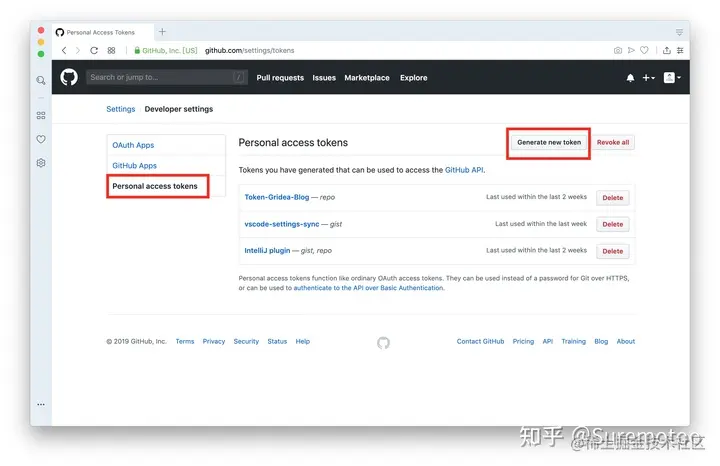
Task: Select Personal access tokens side menu item
Action: pos(155,186)
